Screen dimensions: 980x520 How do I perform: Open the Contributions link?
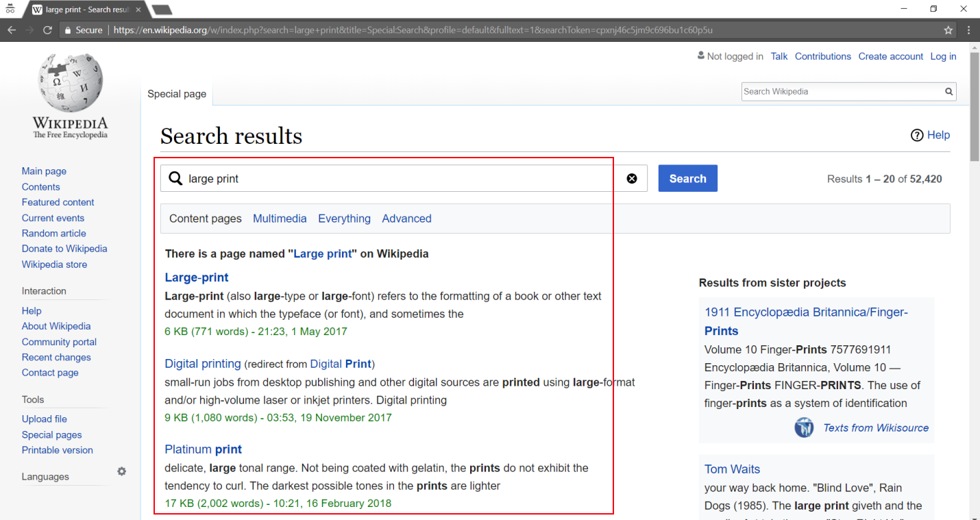click(x=823, y=56)
